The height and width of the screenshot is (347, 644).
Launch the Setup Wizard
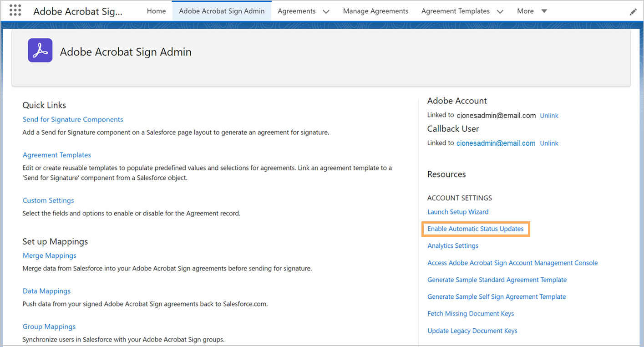click(x=458, y=212)
